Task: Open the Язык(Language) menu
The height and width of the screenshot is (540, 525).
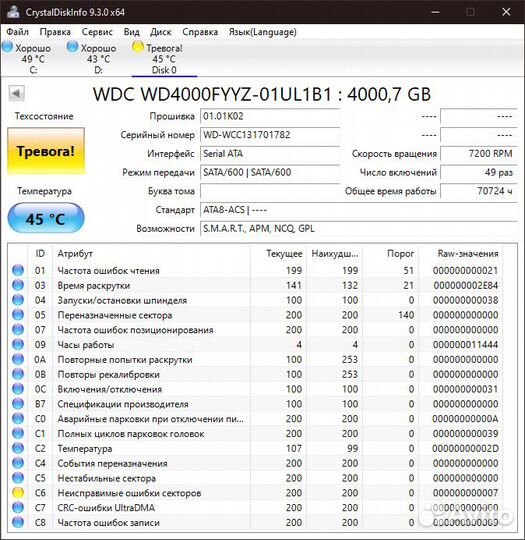Action: point(262,32)
